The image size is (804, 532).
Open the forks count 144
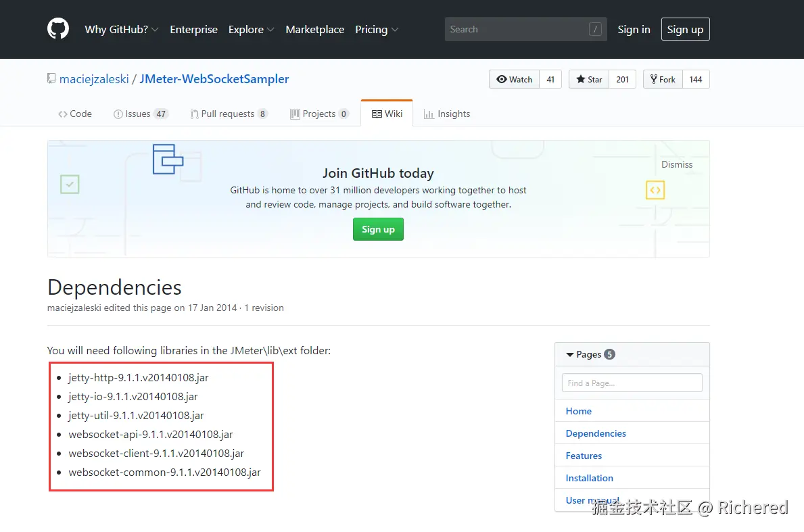point(696,80)
